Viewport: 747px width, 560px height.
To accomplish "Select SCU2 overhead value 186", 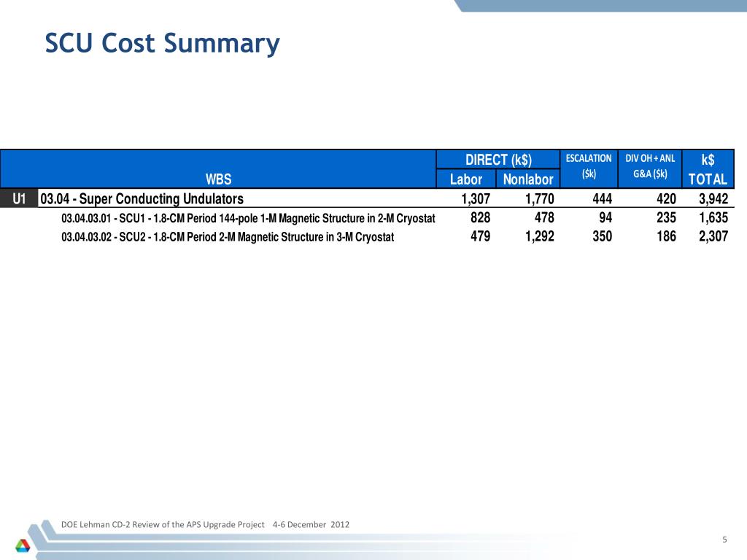I will pyautogui.click(x=666, y=236).
